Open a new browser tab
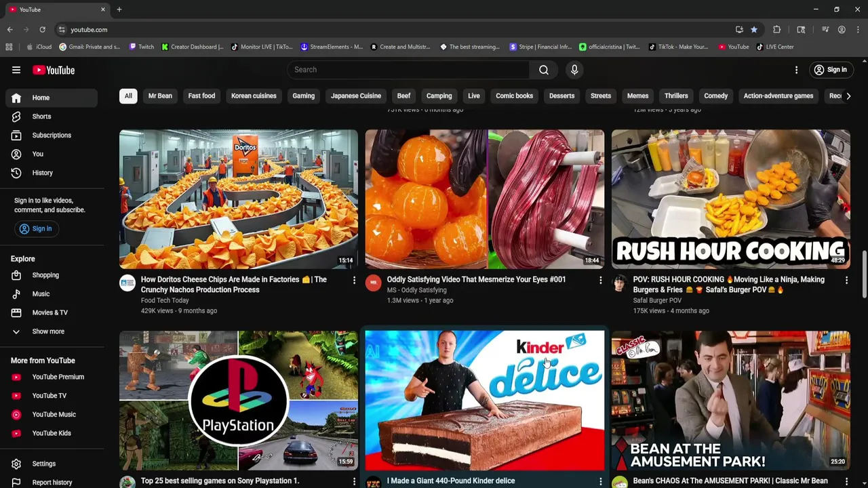The width and height of the screenshot is (868, 488). [x=119, y=9]
